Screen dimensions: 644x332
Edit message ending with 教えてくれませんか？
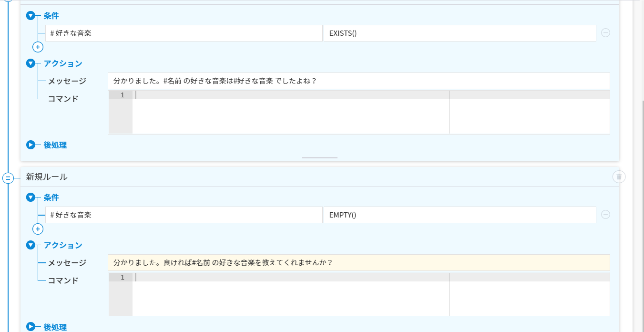click(x=359, y=263)
